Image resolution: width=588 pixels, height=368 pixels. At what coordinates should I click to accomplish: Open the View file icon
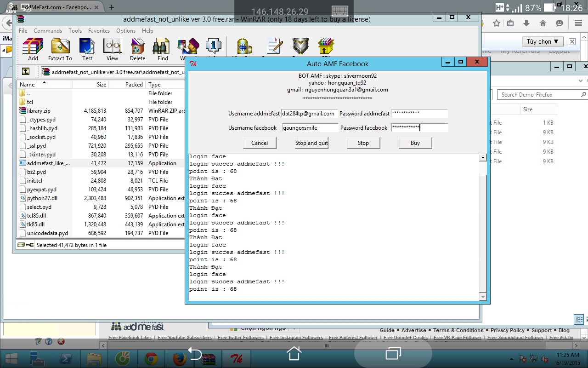click(x=112, y=46)
